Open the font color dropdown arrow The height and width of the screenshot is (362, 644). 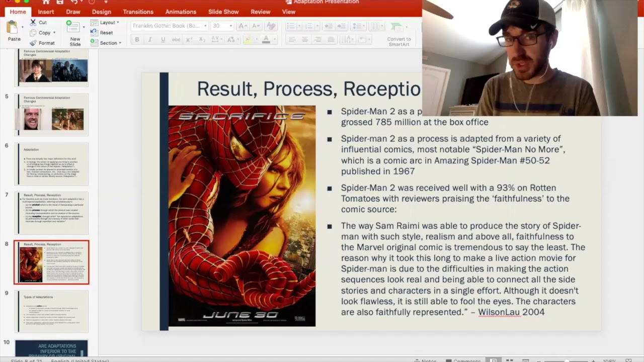point(274,39)
